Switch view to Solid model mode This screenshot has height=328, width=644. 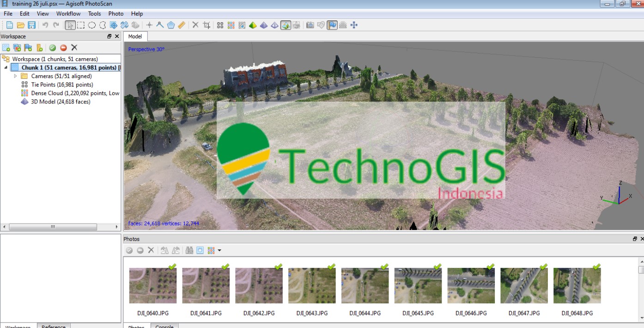coord(264,25)
